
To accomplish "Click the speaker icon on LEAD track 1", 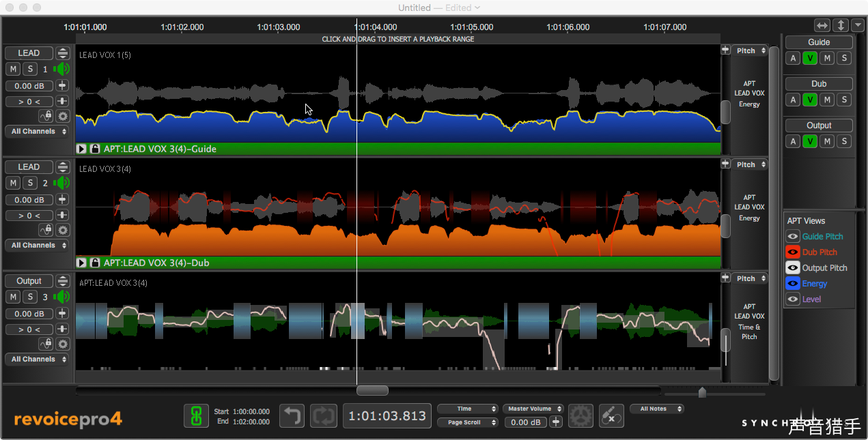I will tap(62, 69).
